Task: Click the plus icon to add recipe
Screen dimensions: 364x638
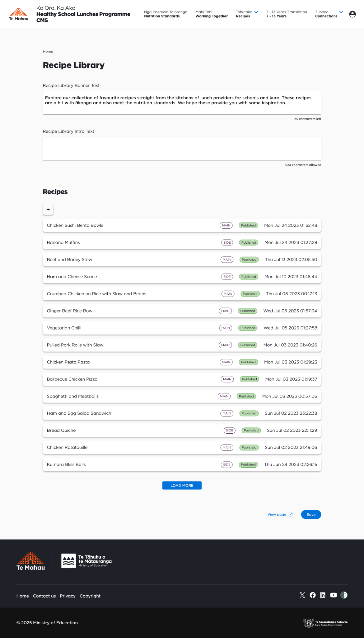Action: (x=48, y=210)
